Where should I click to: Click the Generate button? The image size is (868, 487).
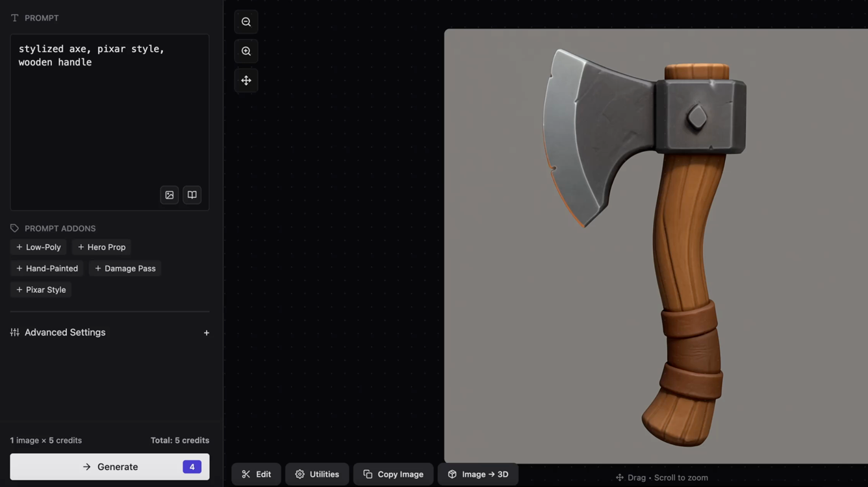pos(110,467)
